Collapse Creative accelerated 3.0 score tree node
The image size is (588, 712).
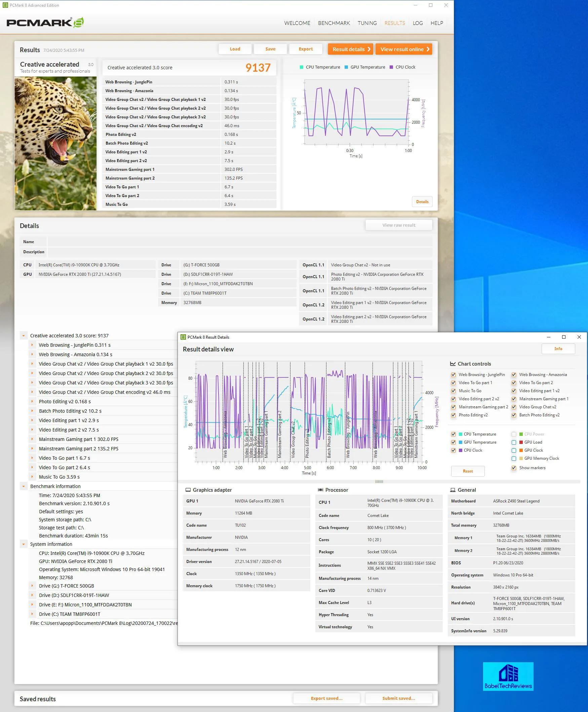click(x=24, y=336)
